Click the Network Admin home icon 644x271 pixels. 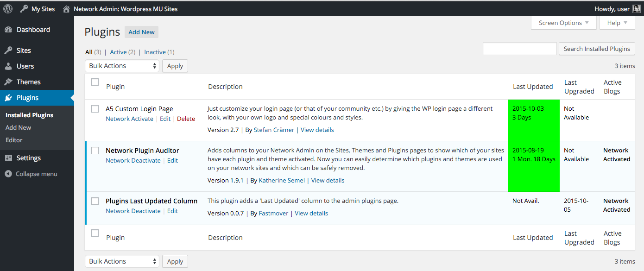coord(67,9)
